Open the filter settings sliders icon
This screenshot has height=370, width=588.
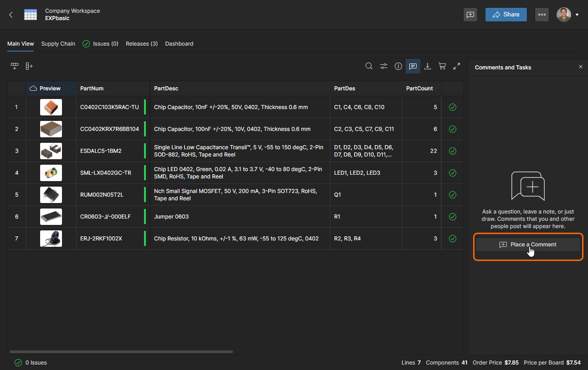coord(384,66)
